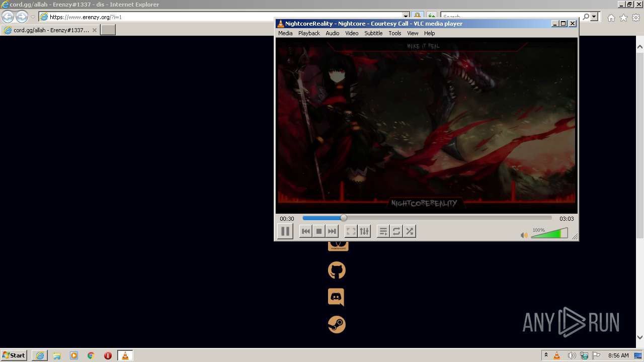The width and height of the screenshot is (644, 362).
Task: Show hidden system tray icons
Action: (546, 355)
